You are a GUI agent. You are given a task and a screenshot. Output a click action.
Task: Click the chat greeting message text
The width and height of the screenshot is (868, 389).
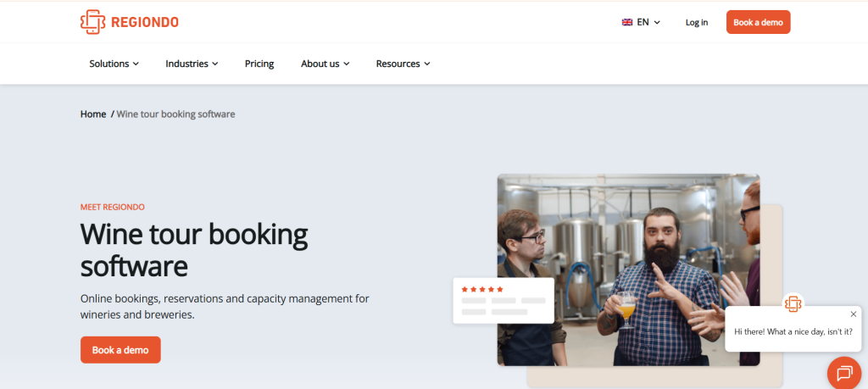pos(793,331)
